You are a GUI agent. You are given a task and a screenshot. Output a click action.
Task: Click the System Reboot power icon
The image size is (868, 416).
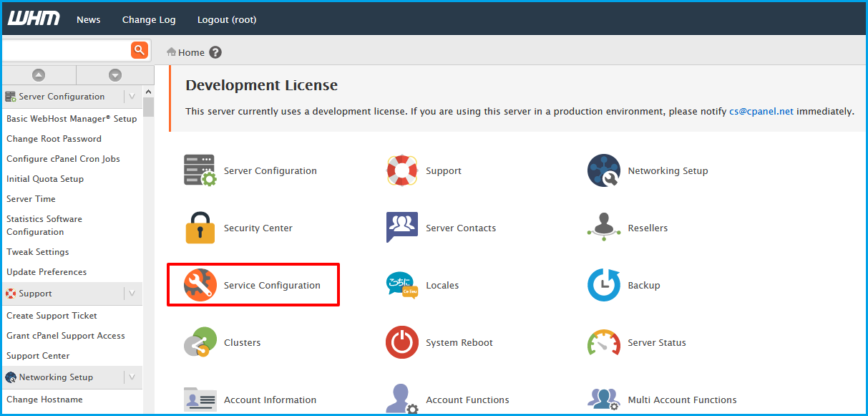(401, 342)
